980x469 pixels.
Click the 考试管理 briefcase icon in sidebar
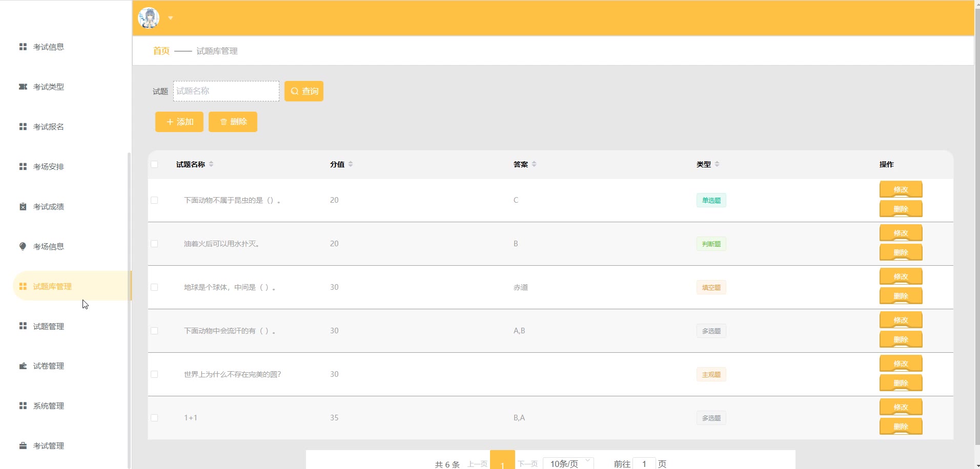coord(23,445)
